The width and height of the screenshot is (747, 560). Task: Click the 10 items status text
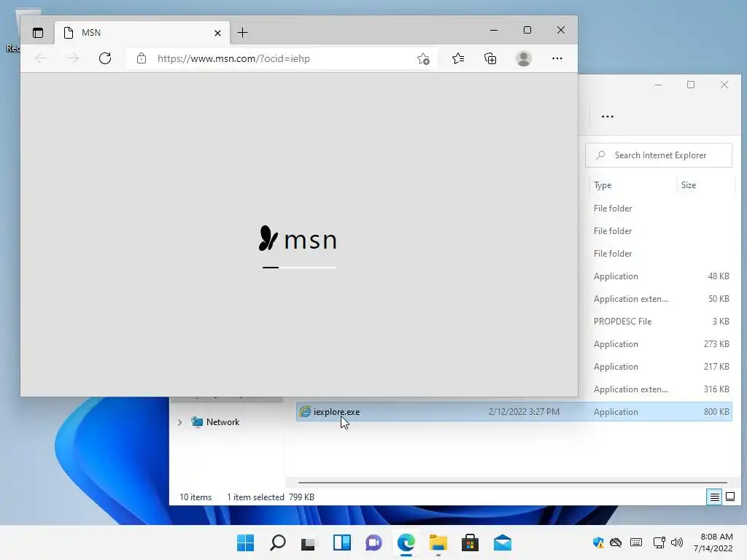196,497
